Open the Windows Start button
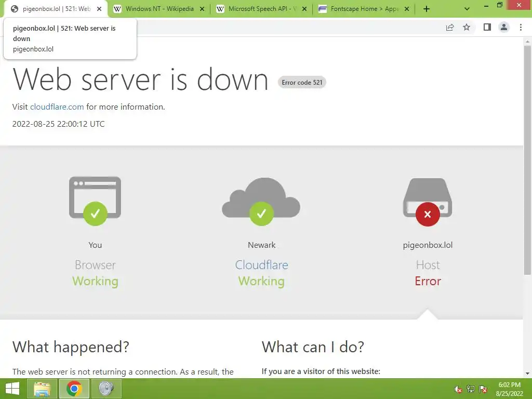532x399 pixels. pos(12,389)
